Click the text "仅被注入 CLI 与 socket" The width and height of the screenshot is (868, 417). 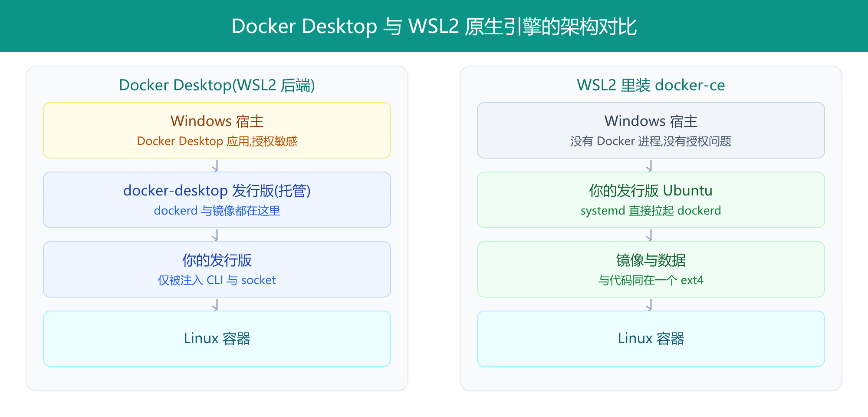pyautogui.click(x=217, y=280)
